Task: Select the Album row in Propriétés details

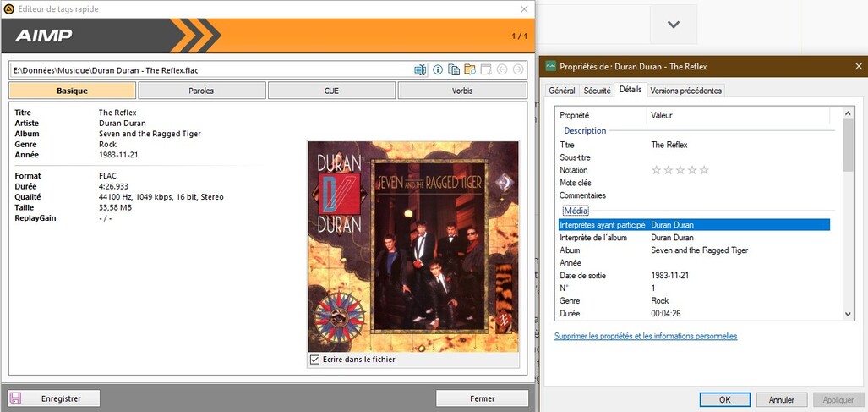Action: coord(694,250)
